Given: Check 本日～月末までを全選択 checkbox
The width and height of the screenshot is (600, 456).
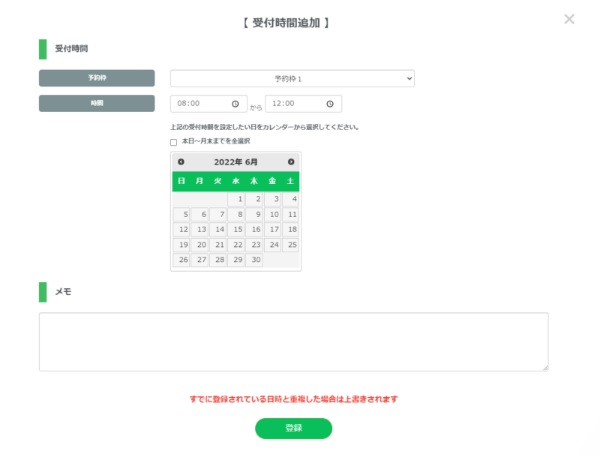Looking at the screenshot, I should [173, 142].
